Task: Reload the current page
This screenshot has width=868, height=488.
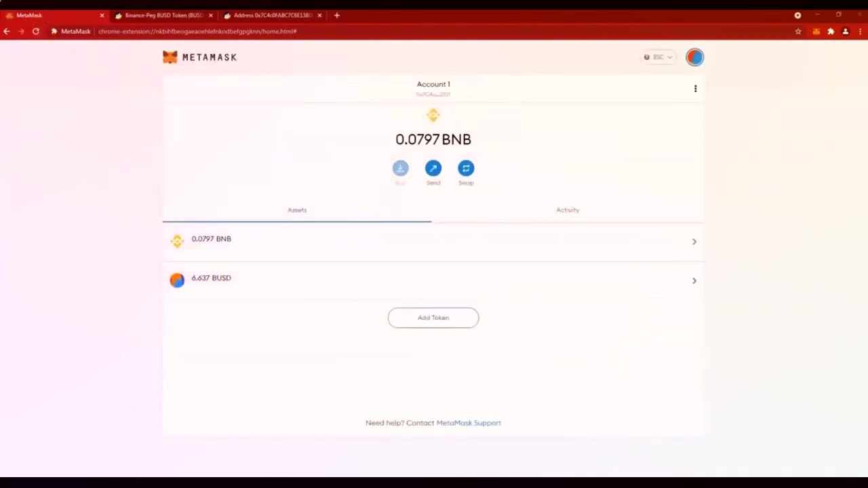Action: pyautogui.click(x=36, y=31)
